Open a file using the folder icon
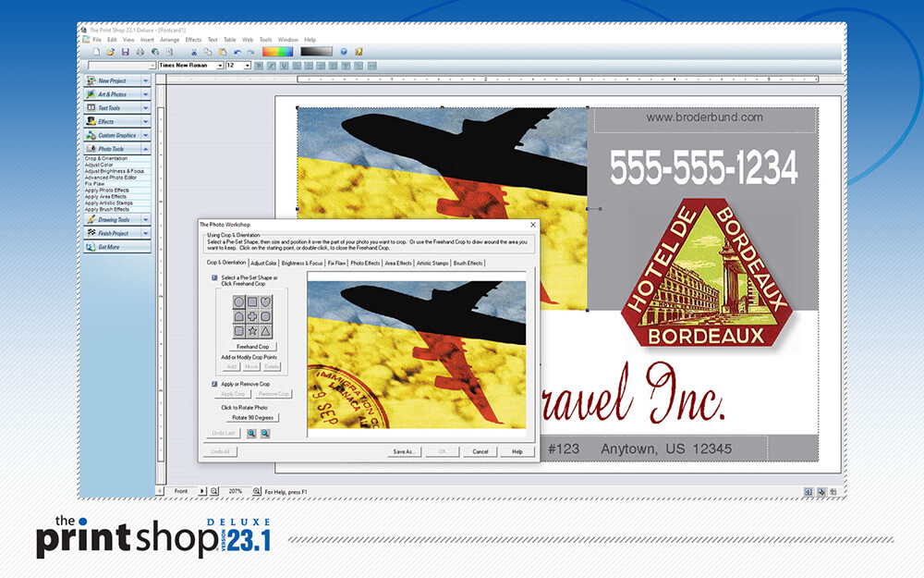 point(110,52)
